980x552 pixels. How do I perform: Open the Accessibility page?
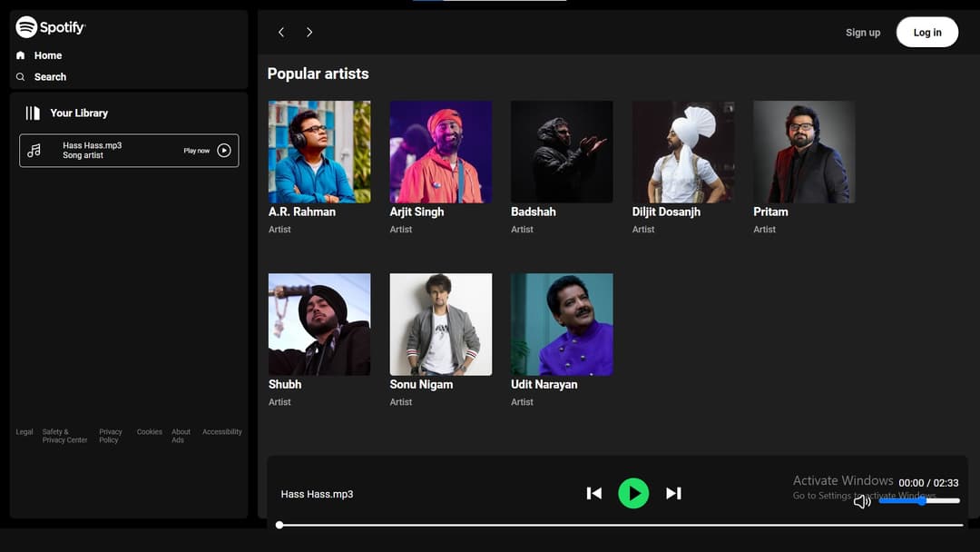tap(221, 432)
